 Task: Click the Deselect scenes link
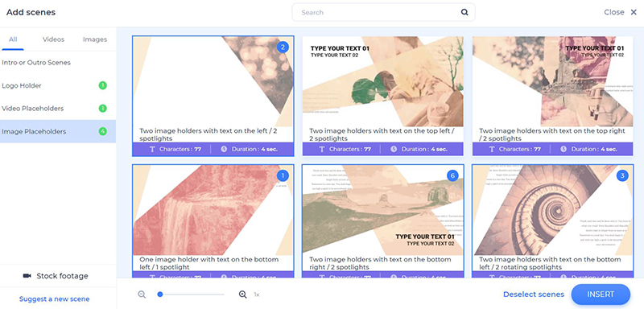click(534, 295)
